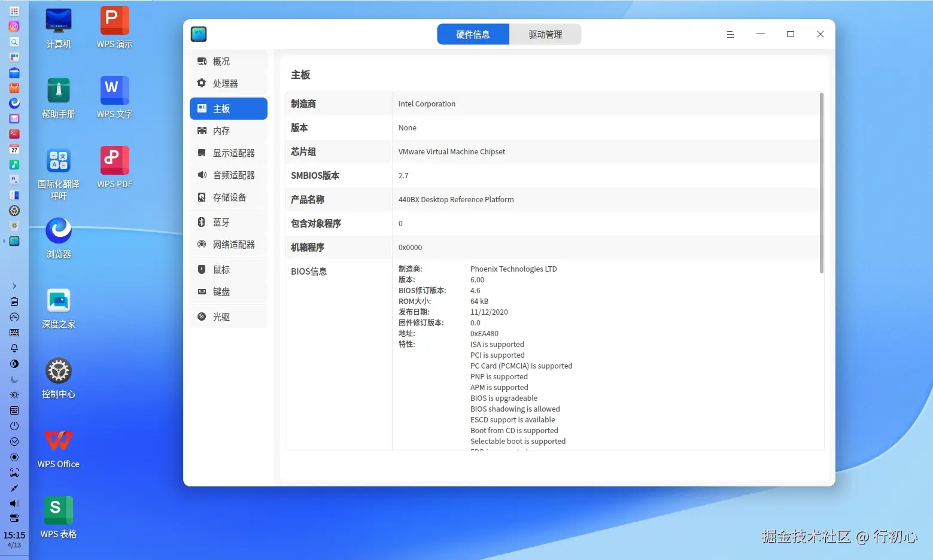Open the 帮助手册 desktop icon
The height and width of the screenshot is (560, 933).
(59, 99)
